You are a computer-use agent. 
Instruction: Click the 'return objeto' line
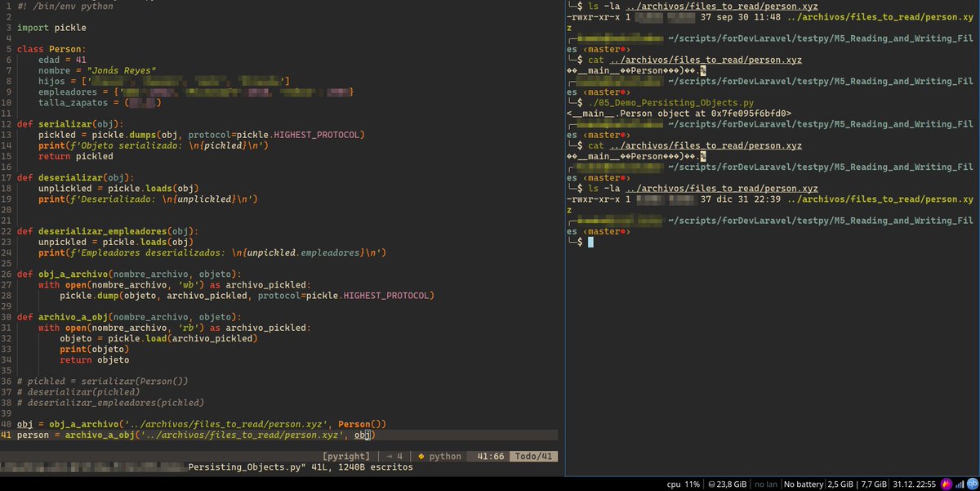point(95,359)
